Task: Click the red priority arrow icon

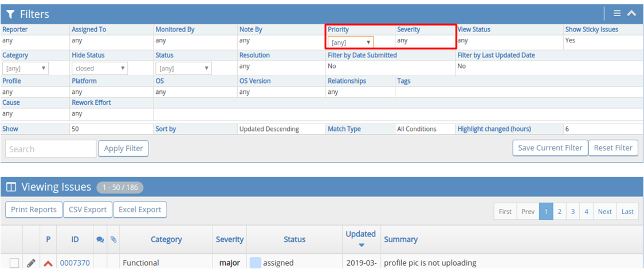Action: click(48, 263)
